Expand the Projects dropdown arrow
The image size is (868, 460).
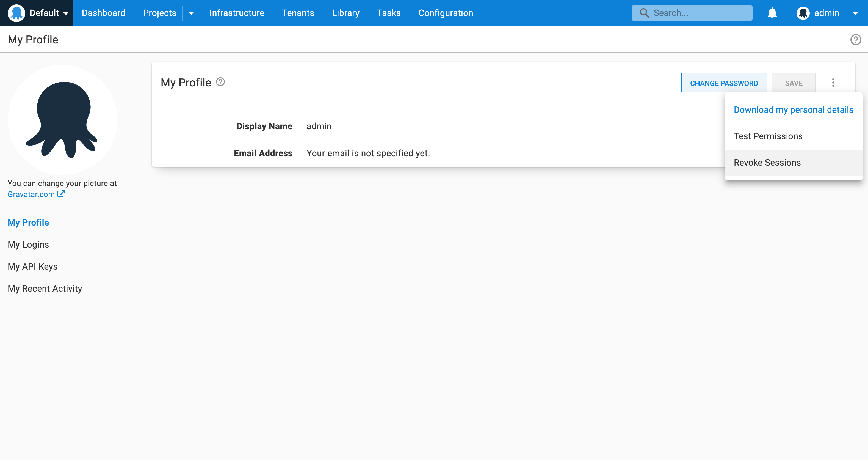pos(191,13)
